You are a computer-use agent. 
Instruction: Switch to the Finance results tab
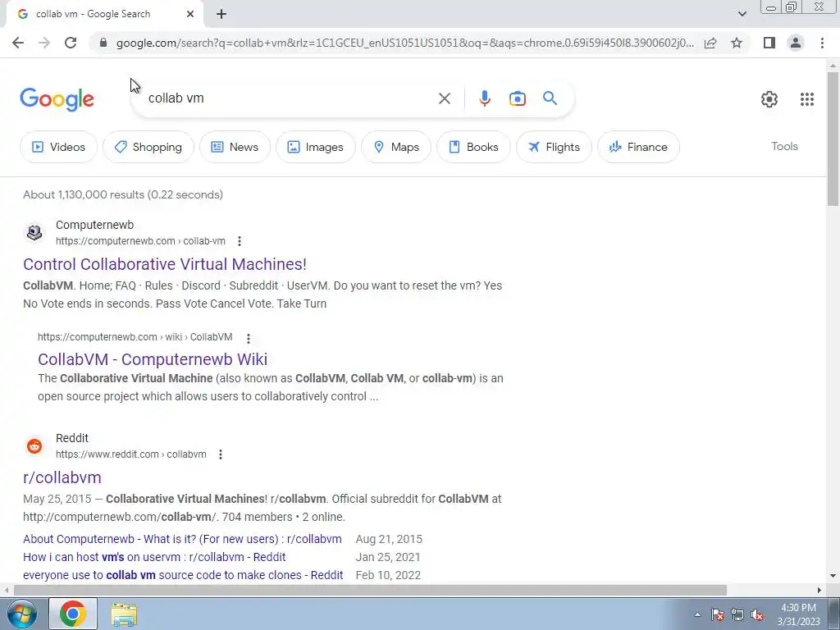pyautogui.click(x=638, y=147)
